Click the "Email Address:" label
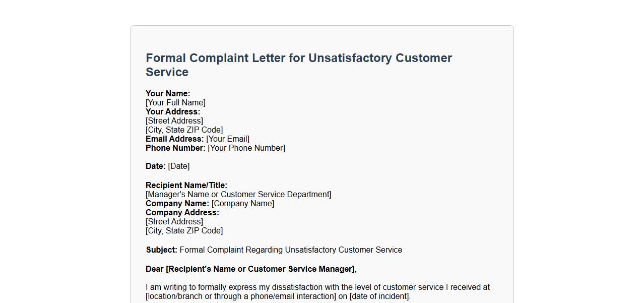The height and width of the screenshot is (303, 644). (174, 139)
